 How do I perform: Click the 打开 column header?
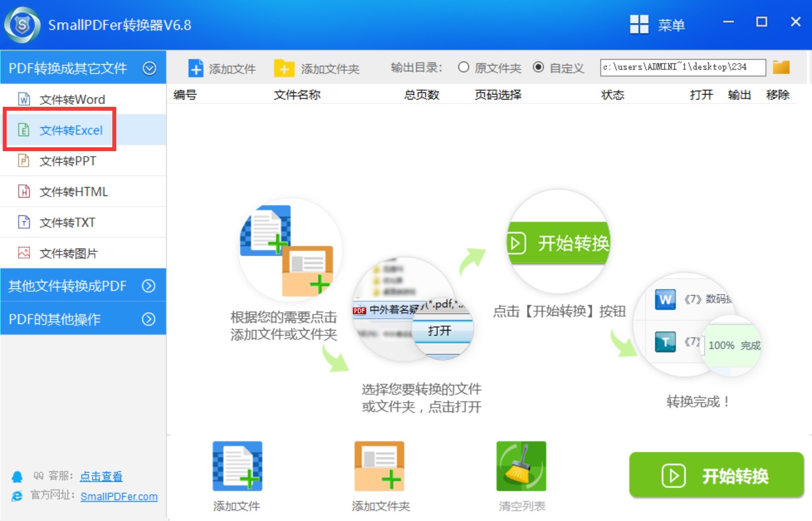click(x=701, y=95)
